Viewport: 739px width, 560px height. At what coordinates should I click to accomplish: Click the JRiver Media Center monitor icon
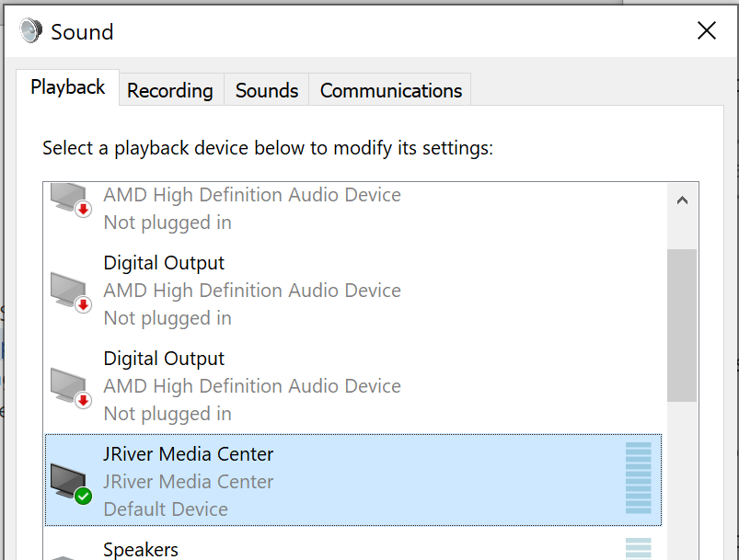coord(71,484)
